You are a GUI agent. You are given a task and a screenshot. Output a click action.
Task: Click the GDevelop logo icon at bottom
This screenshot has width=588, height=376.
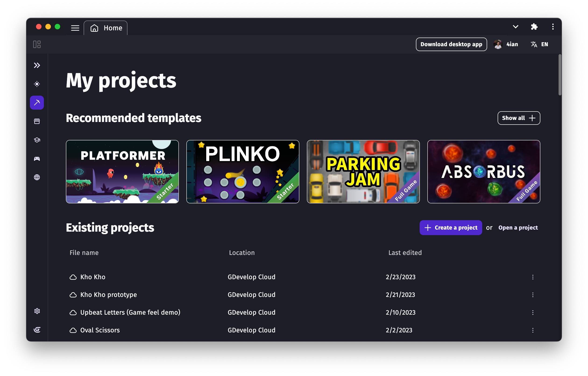[37, 330]
